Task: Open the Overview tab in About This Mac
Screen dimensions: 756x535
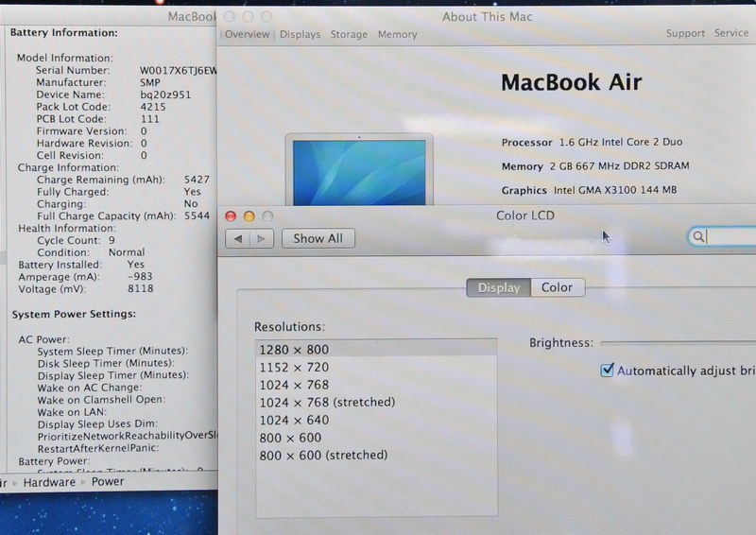Action: coord(247,34)
